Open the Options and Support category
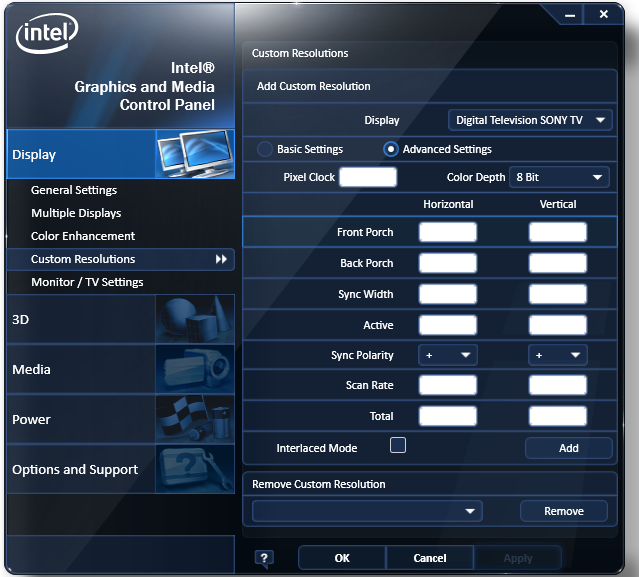The width and height of the screenshot is (639, 577). 121,469
